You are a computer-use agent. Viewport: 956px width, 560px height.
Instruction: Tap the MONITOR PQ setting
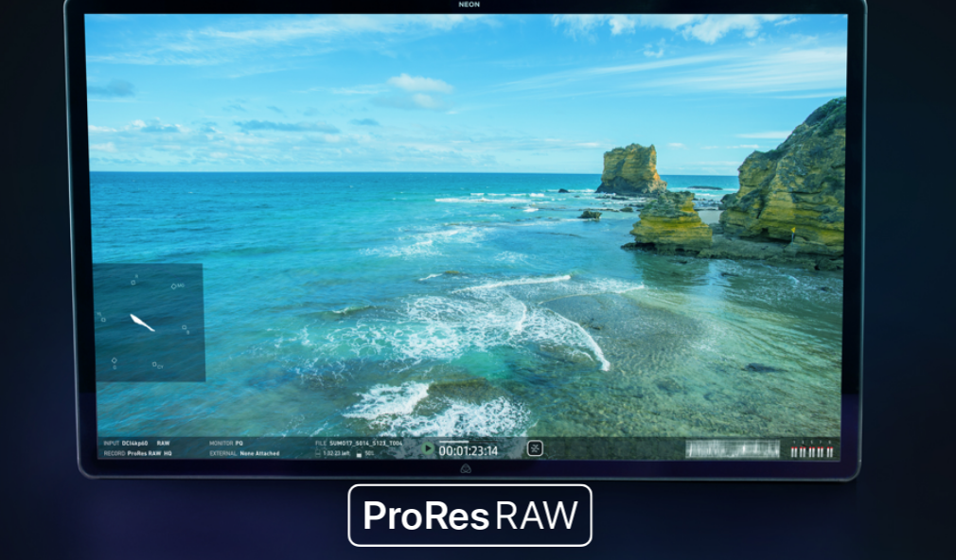point(226,444)
